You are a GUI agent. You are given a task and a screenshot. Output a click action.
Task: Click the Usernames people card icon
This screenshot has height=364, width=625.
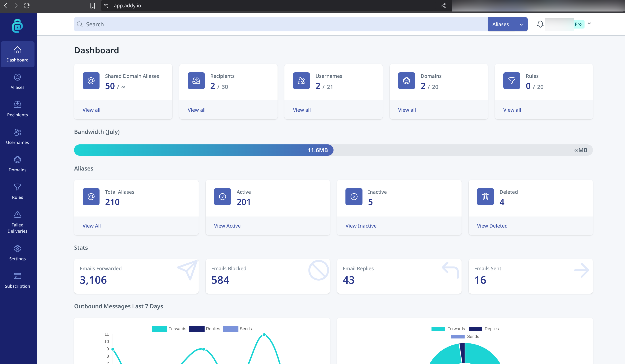[301, 80]
